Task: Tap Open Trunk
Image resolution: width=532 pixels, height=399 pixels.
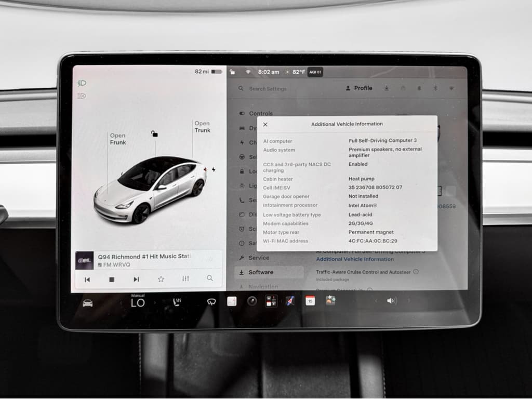Action: click(x=203, y=127)
